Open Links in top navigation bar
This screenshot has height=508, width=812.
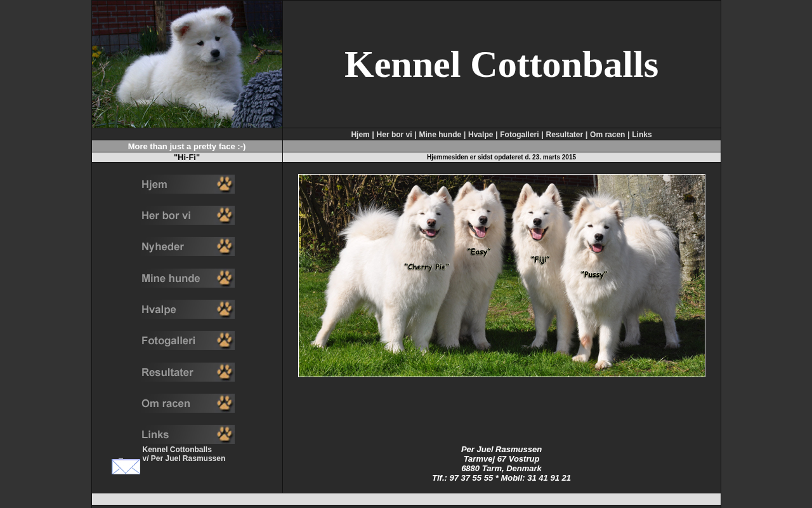[x=641, y=135]
